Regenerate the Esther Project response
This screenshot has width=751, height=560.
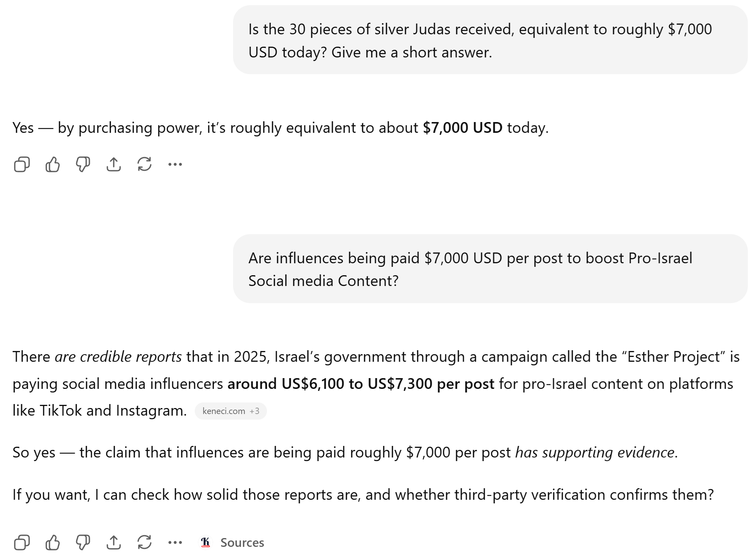[144, 542]
